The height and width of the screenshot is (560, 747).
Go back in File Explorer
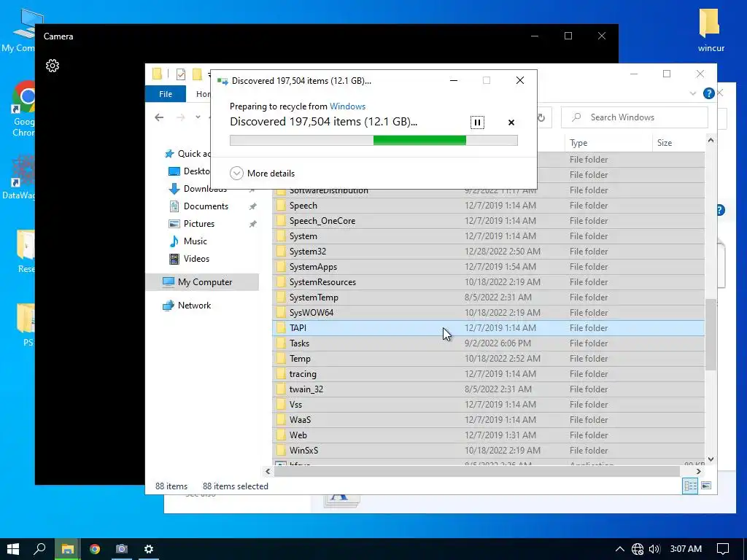click(159, 117)
